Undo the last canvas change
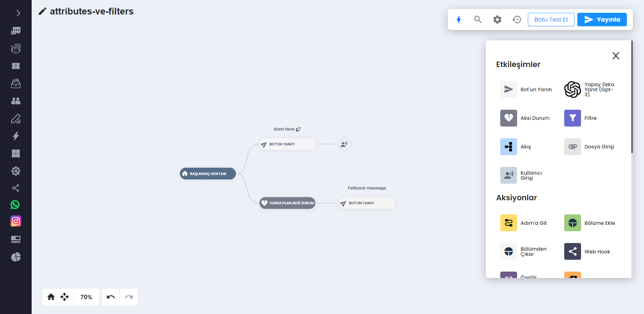Screen dimensions: 644x314 click(x=111, y=297)
